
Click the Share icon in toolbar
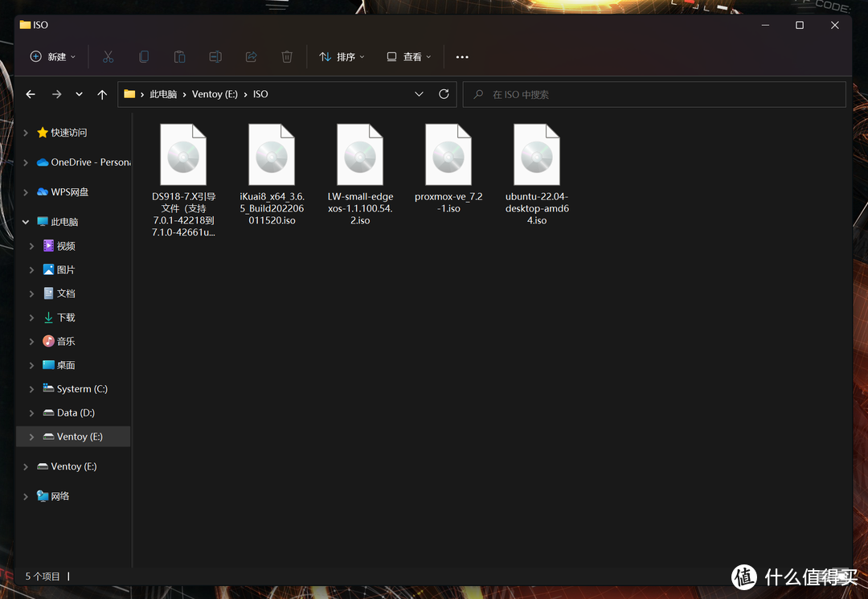click(x=251, y=57)
